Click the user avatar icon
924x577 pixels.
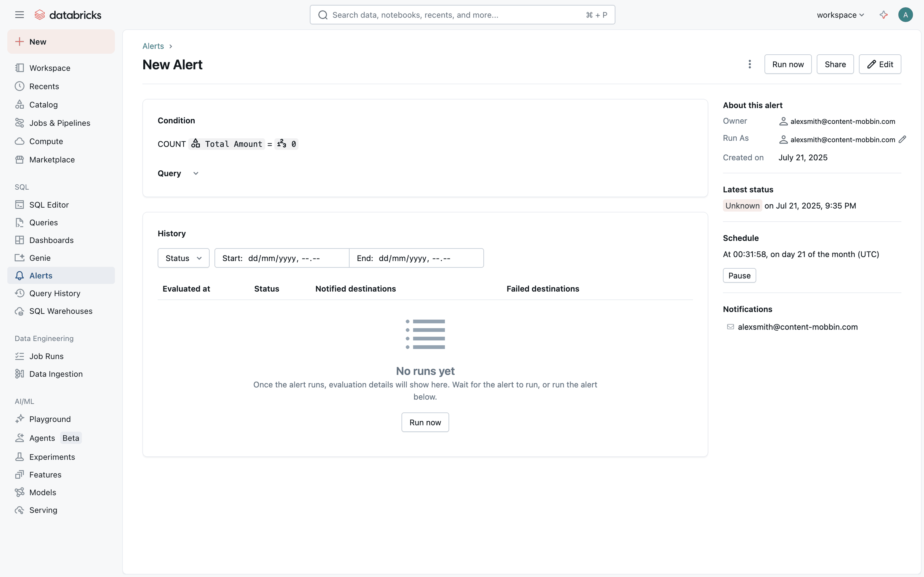coord(905,15)
